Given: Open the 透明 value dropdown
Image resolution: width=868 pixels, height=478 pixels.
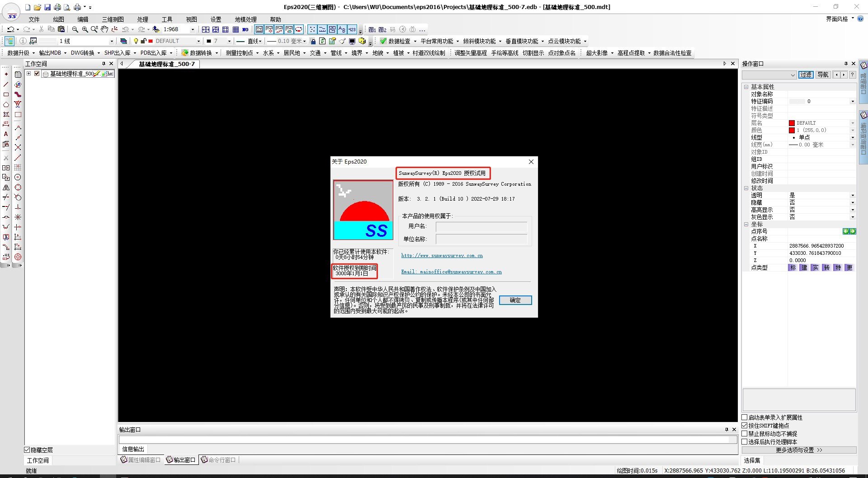Looking at the screenshot, I should tap(853, 195).
